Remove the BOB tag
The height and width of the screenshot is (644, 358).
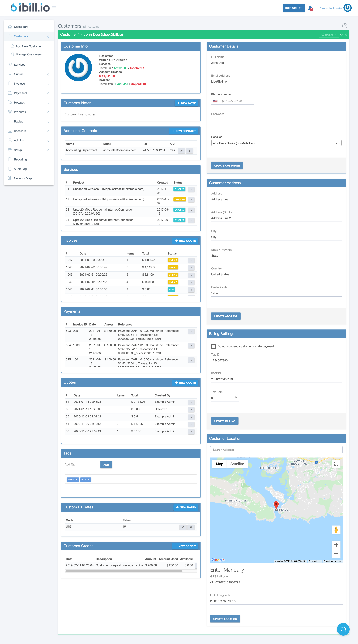click(88, 479)
